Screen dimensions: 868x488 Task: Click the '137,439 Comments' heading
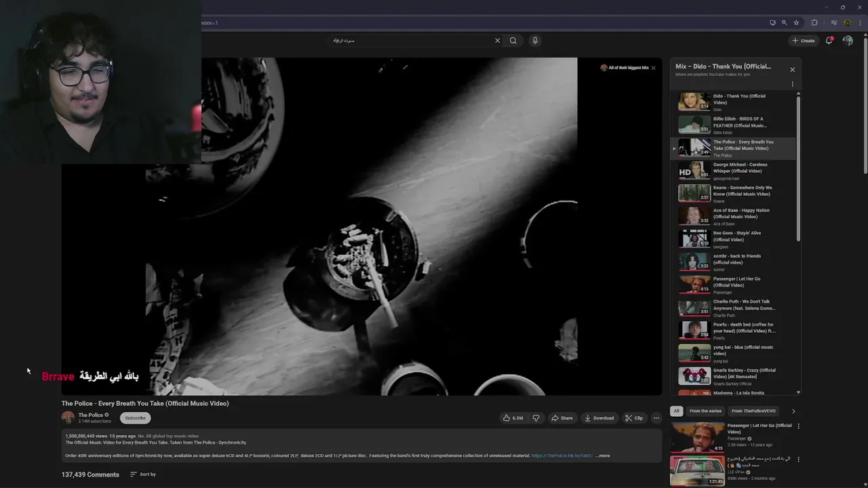[x=90, y=474]
